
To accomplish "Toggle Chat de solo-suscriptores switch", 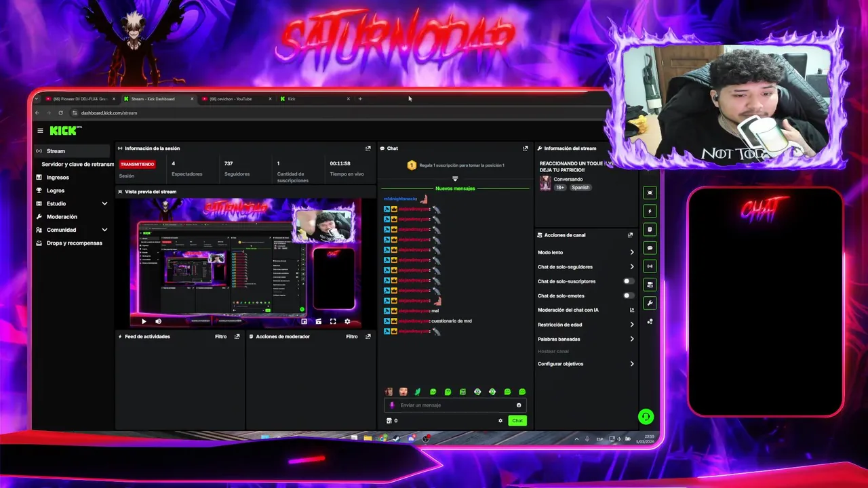I will pos(629,281).
